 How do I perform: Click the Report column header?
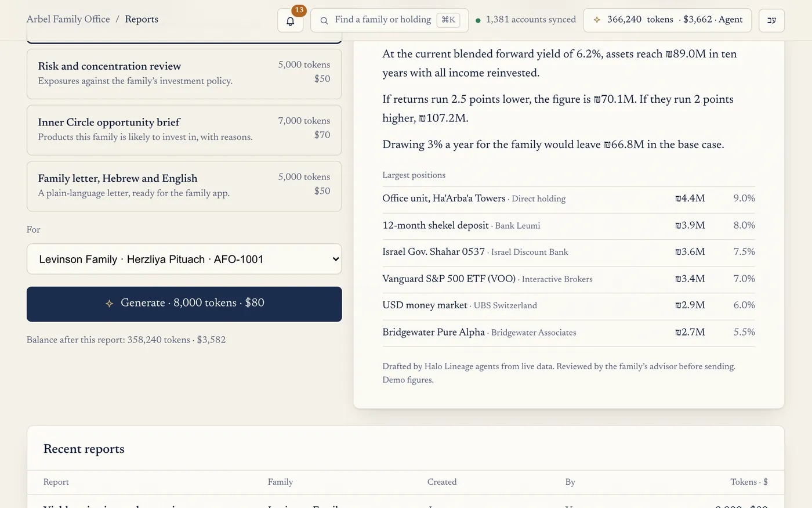tap(56, 482)
